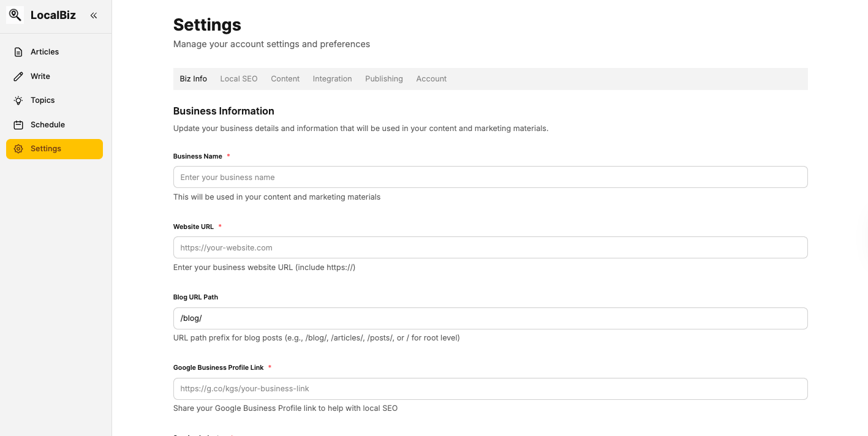Screen dimensions: 868x436
Task: Switch to the Publishing tab
Action: (x=383, y=78)
